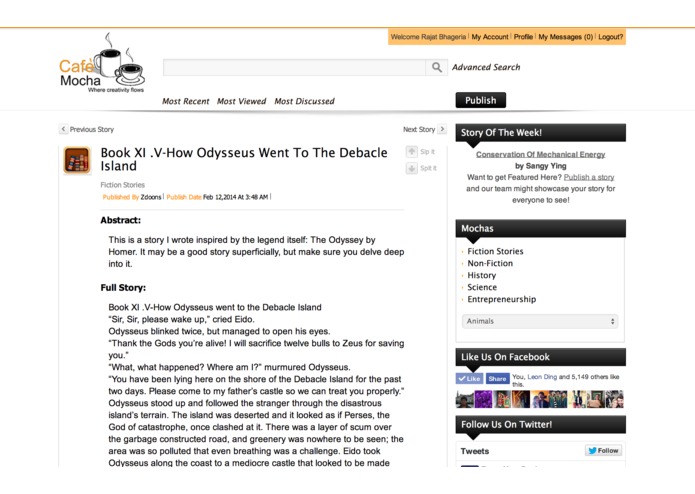Click the search magnifier icon
This screenshot has height=494, width=695.
pos(437,67)
